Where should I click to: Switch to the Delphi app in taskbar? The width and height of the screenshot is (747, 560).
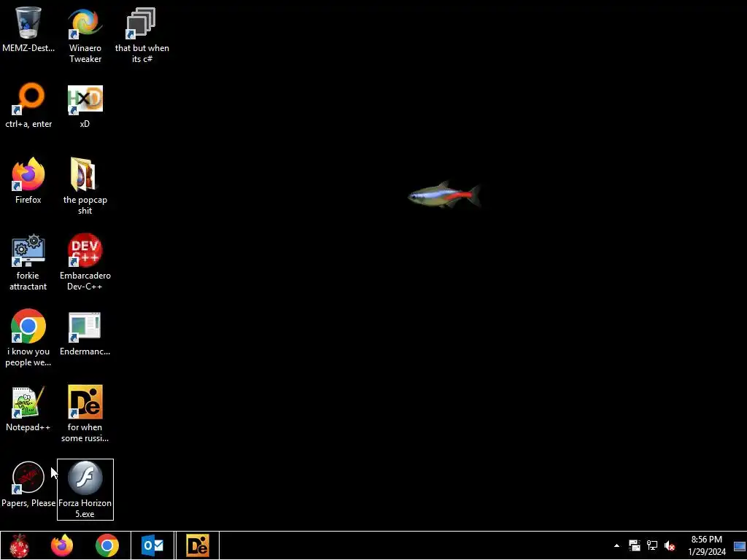click(198, 545)
